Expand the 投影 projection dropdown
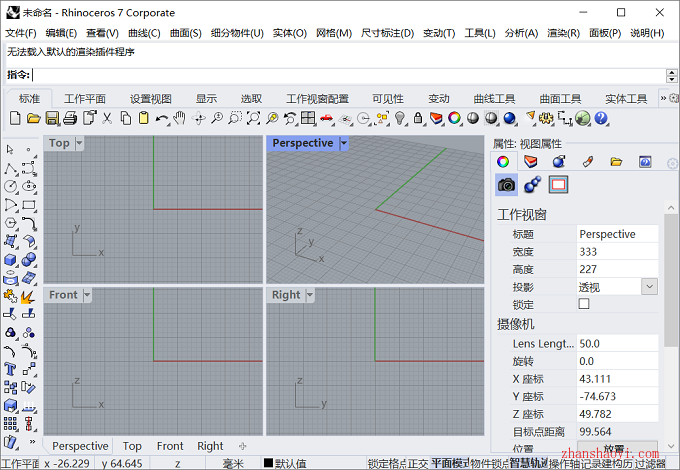The height and width of the screenshot is (470, 680). [x=649, y=287]
